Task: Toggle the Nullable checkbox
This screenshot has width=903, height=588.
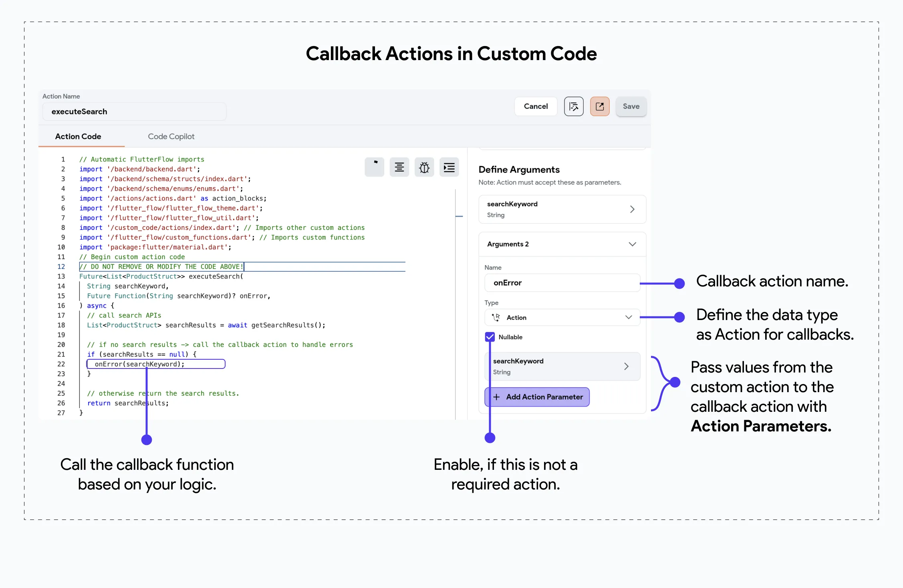Action: point(490,337)
